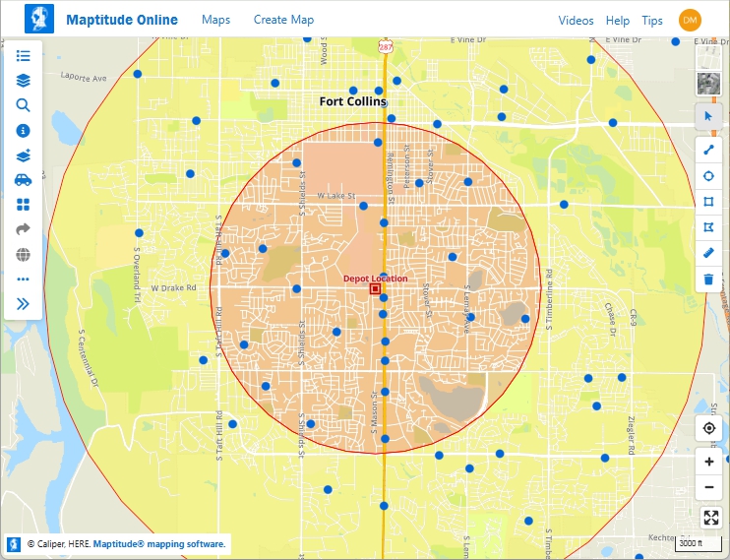Open the car routing tool
The width and height of the screenshot is (730, 560).
point(23,180)
